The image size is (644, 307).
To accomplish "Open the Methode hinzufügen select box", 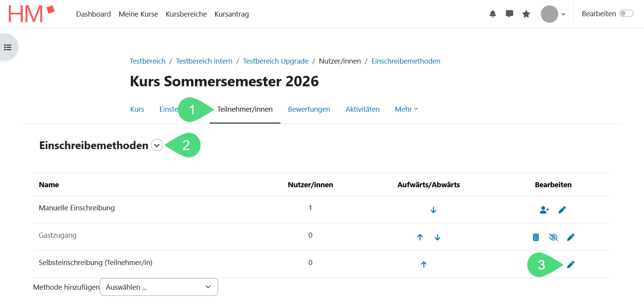I will coord(158,287).
